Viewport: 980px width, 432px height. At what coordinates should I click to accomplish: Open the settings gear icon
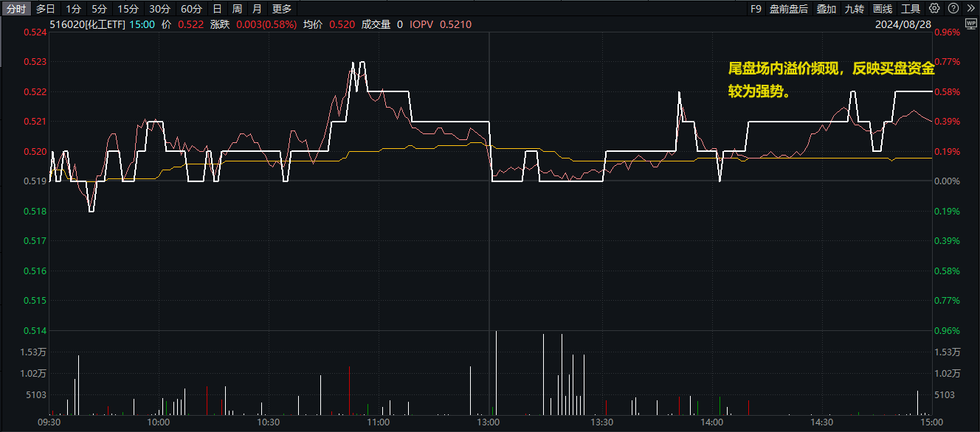click(x=935, y=9)
